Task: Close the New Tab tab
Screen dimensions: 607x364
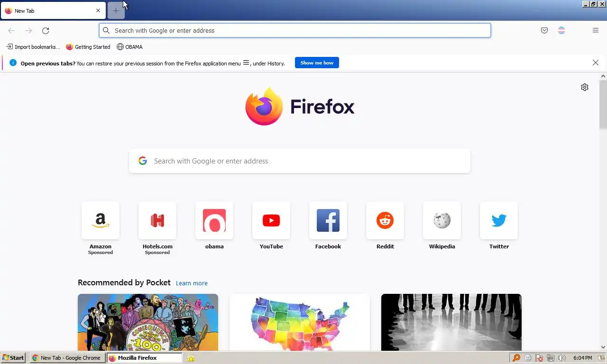Action: click(98, 10)
